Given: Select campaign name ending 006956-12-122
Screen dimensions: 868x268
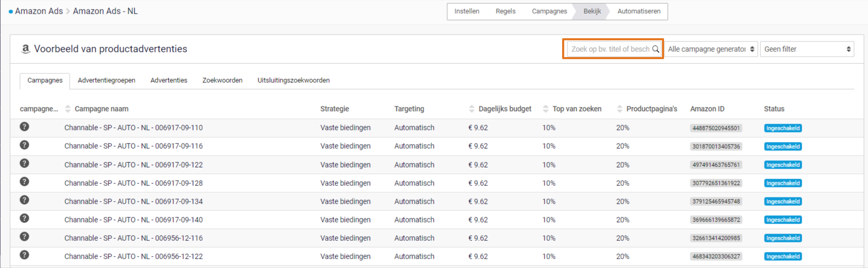Looking at the screenshot, I should pos(133,256).
